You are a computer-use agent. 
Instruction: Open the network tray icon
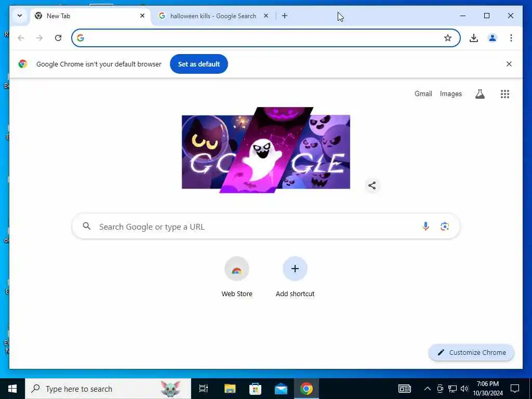(453, 389)
